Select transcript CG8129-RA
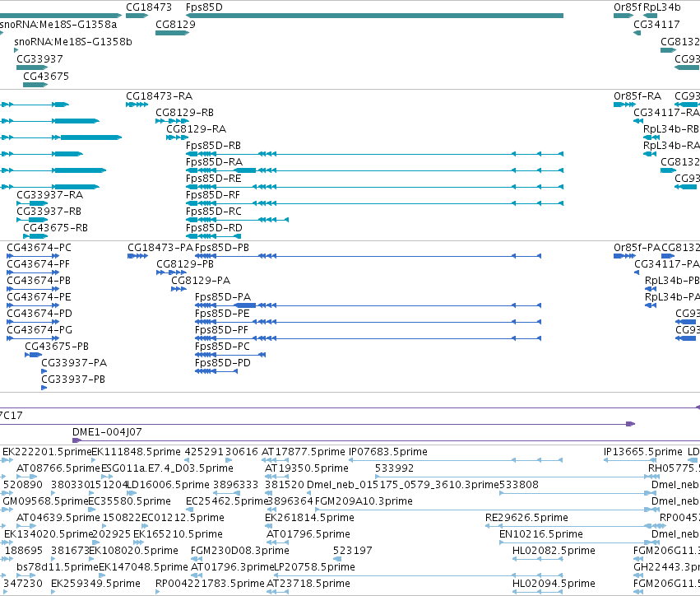 (x=197, y=129)
